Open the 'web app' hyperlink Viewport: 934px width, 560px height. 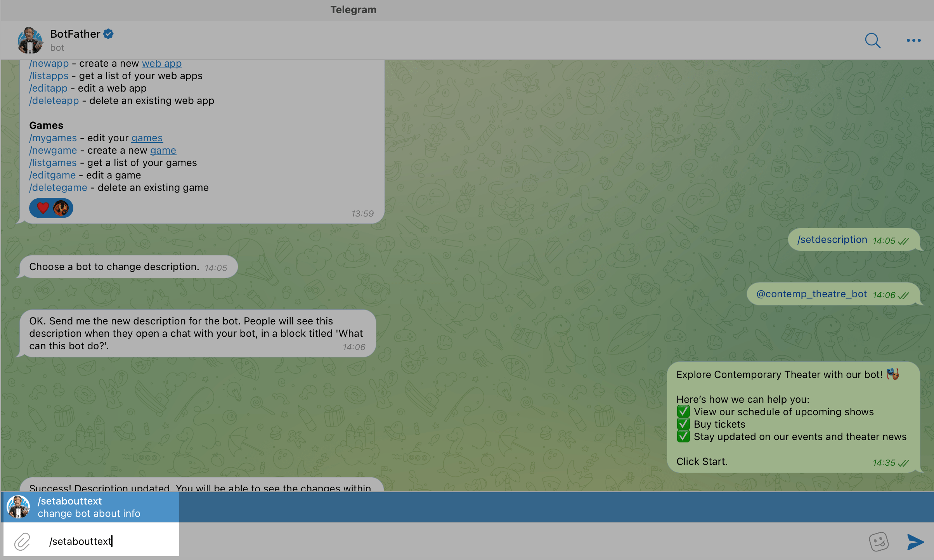pos(161,63)
